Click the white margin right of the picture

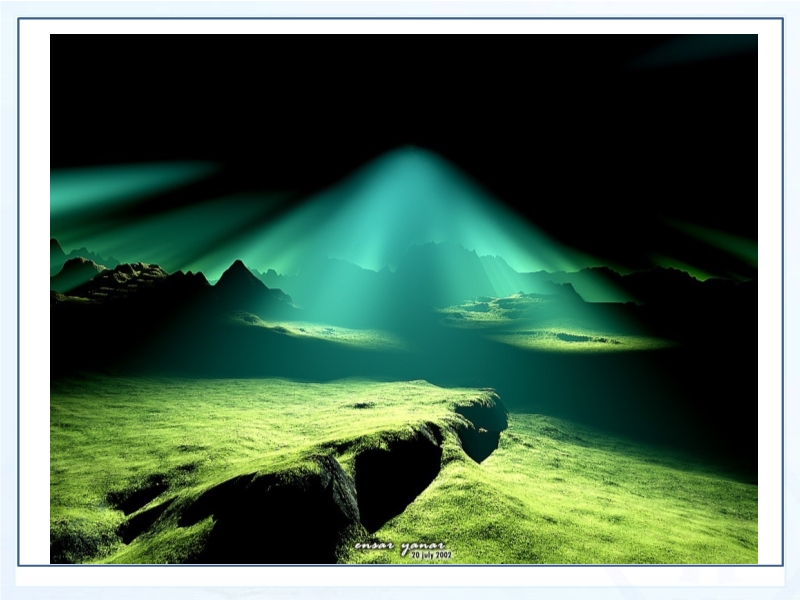[x=769, y=300]
